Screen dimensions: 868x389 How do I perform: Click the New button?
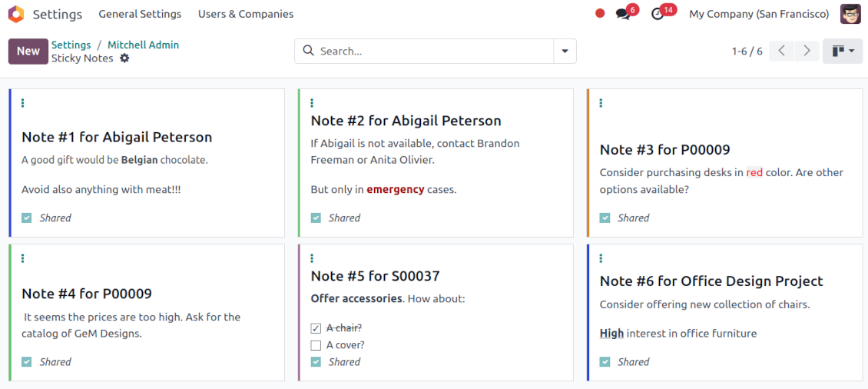(28, 51)
